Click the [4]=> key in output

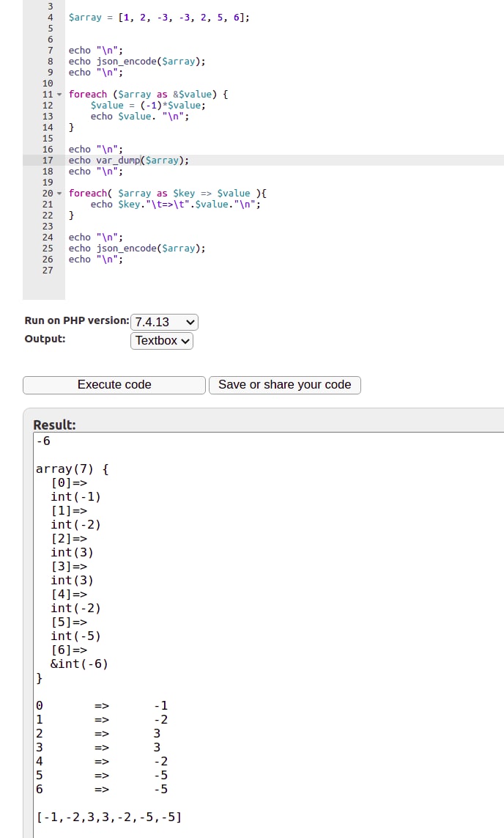[x=69, y=595]
